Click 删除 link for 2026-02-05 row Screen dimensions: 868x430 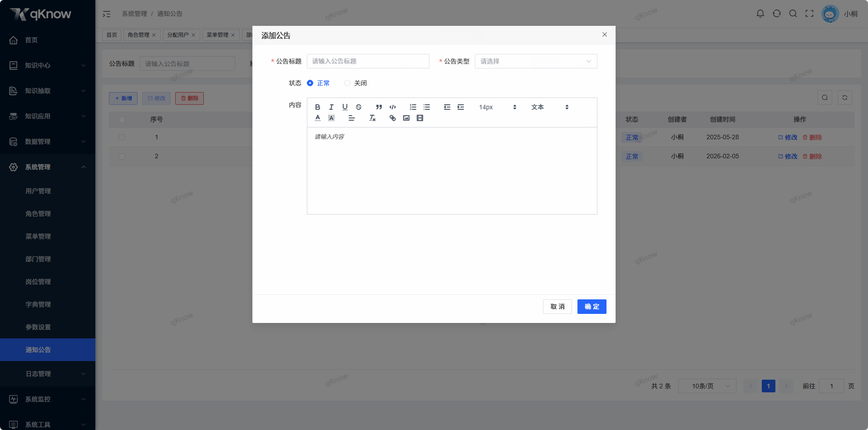coord(813,156)
